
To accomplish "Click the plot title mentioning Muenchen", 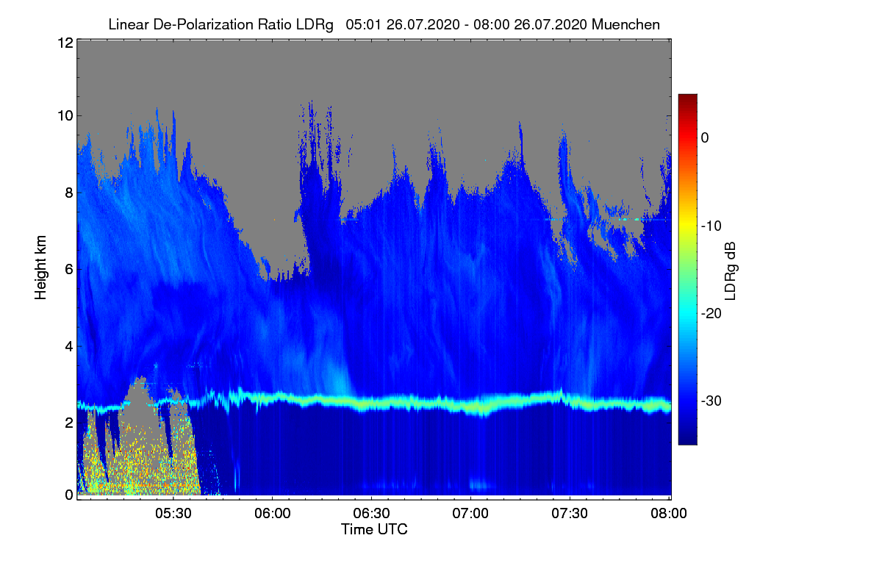I will coord(384,24).
